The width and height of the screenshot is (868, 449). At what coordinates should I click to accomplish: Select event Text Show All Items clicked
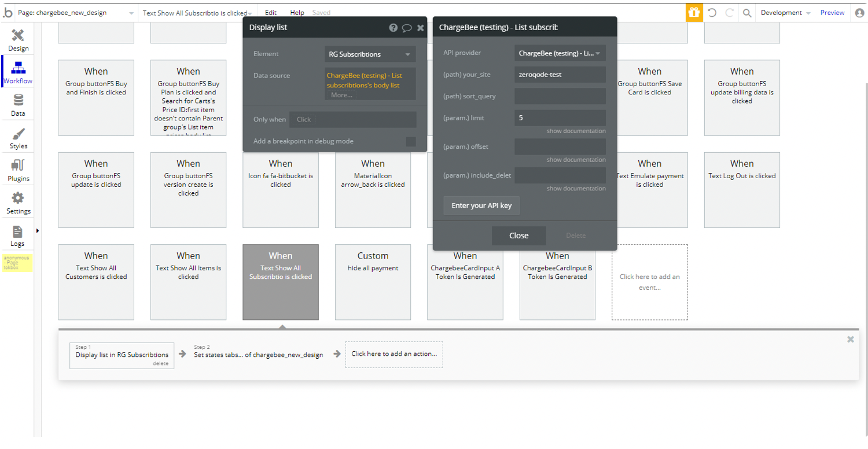tap(188, 282)
